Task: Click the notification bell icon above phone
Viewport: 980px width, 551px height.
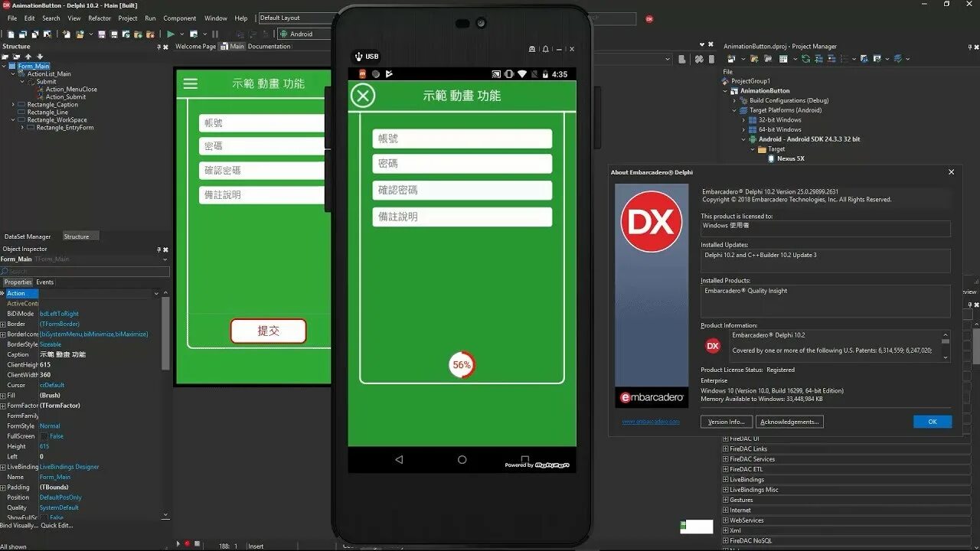Action: tap(545, 49)
